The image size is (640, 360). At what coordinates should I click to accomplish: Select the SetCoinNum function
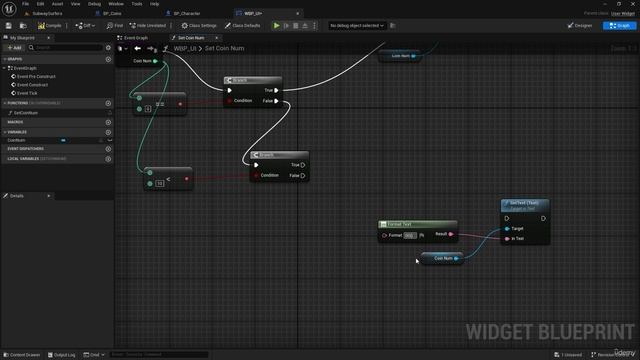pos(26,113)
